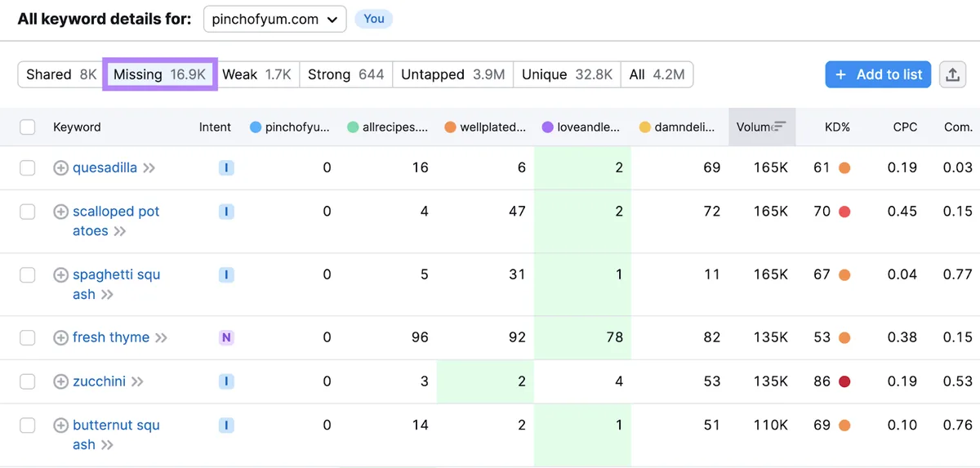
Task: Switch to the Unique 32.8K tab
Action: tap(567, 74)
